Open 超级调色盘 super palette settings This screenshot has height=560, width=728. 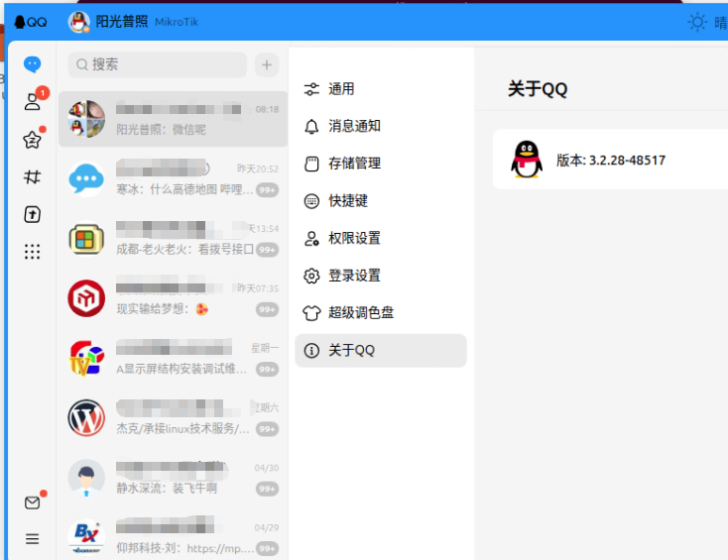(381, 313)
